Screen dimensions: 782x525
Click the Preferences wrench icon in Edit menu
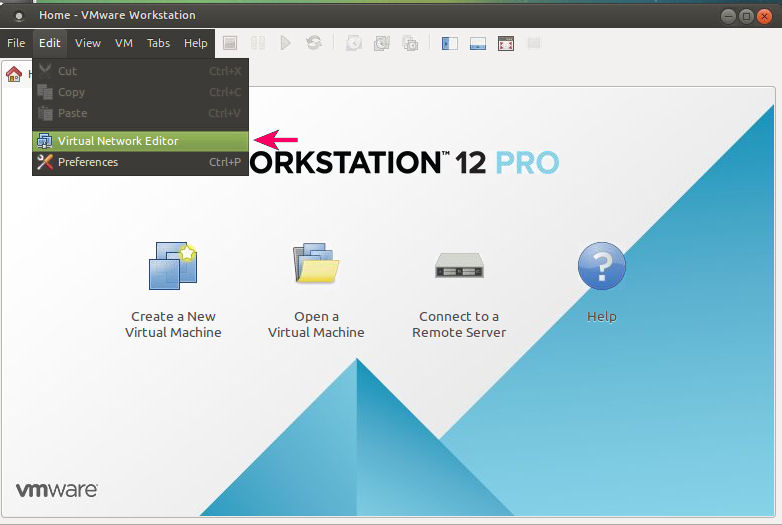[x=45, y=162]
